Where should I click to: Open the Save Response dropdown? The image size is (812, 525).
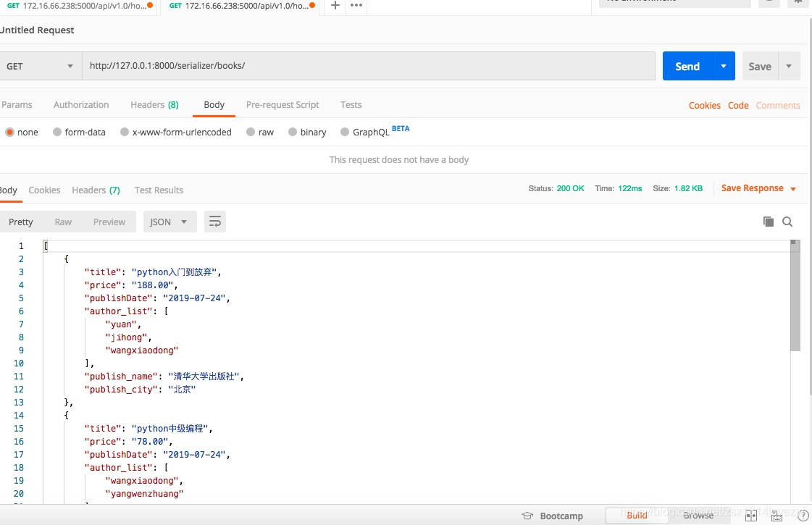(758, 188)
